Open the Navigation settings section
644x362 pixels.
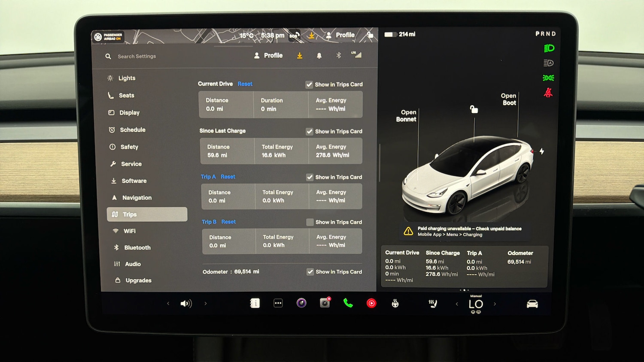point(136,197)
